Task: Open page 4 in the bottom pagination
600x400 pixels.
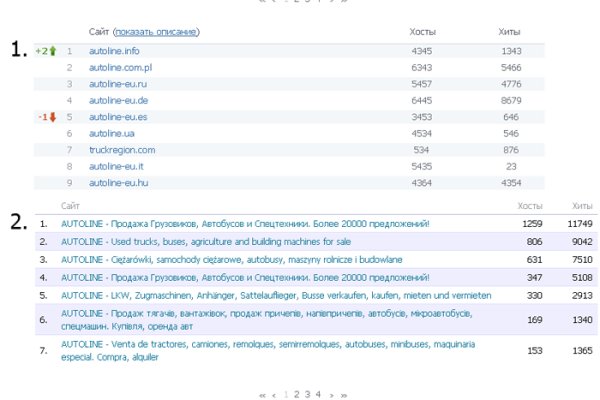Action: coord(318,394)
